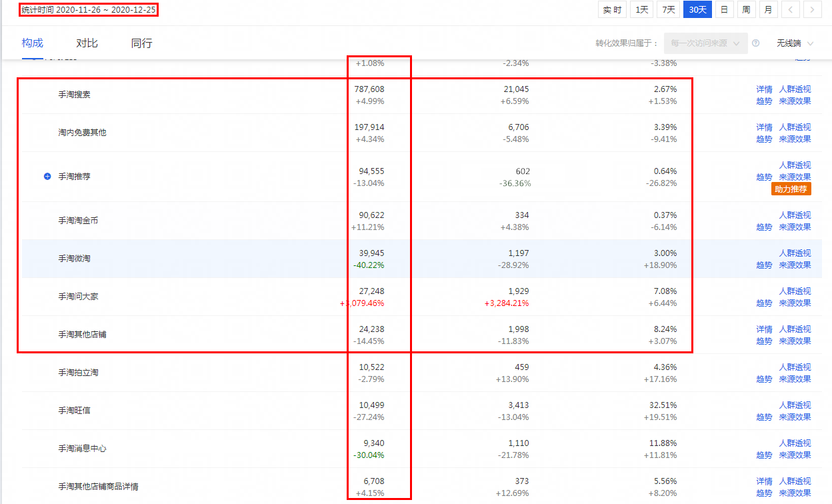This screenshot has width=832, height=504.
Task: Click the 淘内免费其他 source name
Action: pos(82,133)
